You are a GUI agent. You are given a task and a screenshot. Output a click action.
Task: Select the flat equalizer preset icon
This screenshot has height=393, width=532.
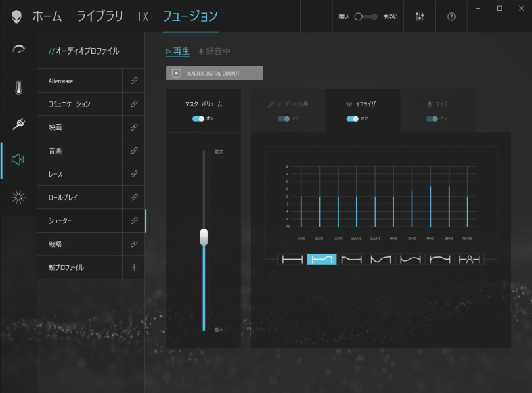click(292, 260)
